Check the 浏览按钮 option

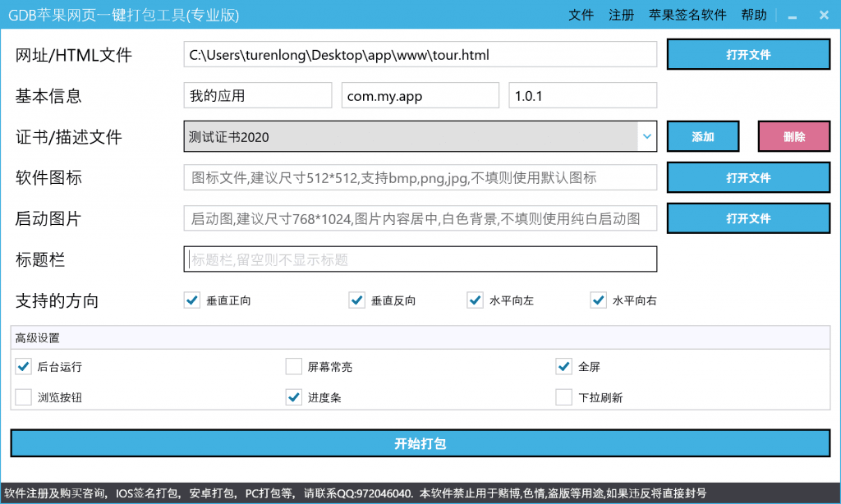tap(24, 397)
